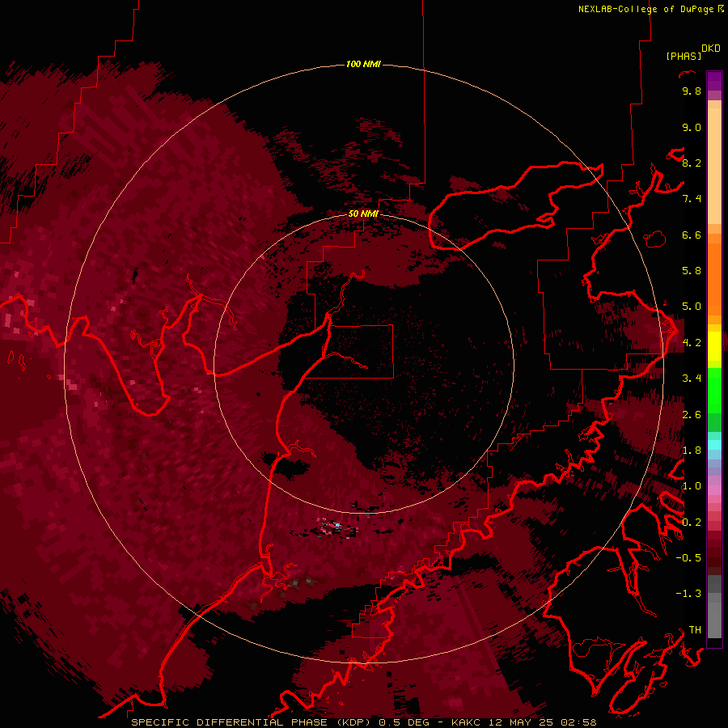
Task: Click the 3.4 scale value
Action: click(692, 379)
